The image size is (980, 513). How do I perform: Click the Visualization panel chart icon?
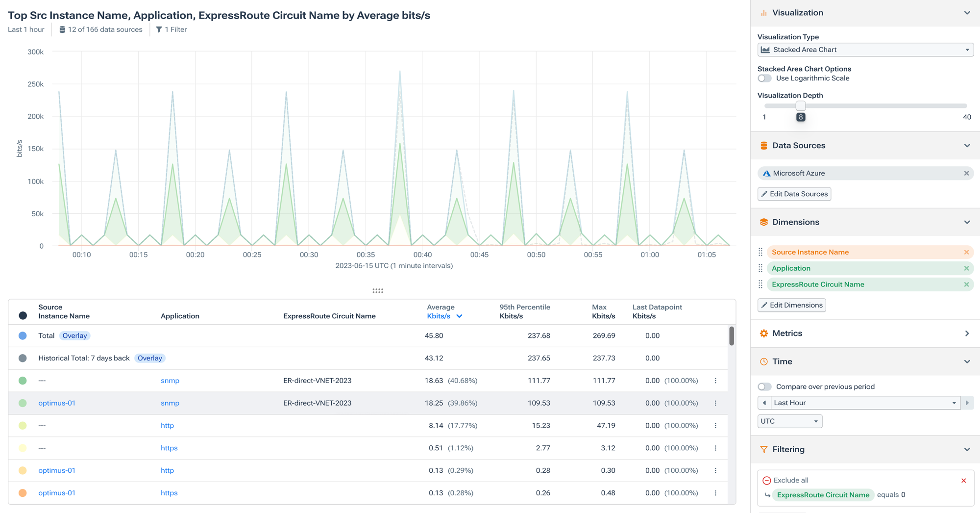[x=764, y=12]
